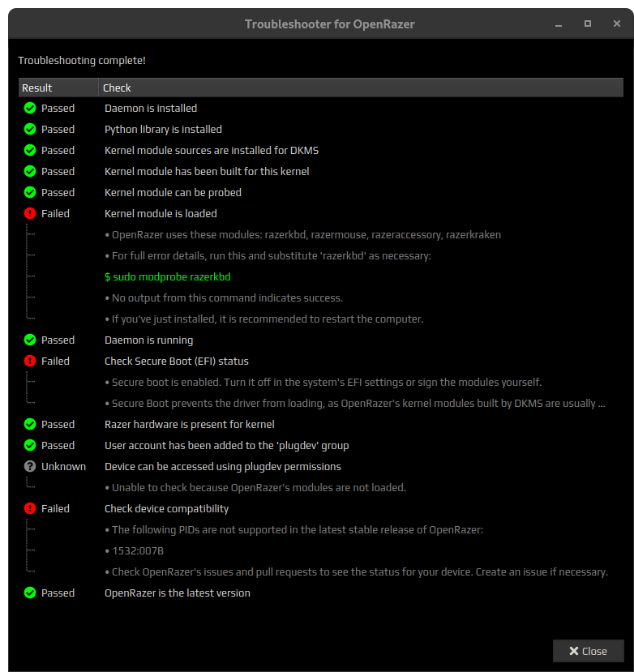This screenshot has width=634, height=672.
Task: Click the Close button
Action: click(588, 651)
